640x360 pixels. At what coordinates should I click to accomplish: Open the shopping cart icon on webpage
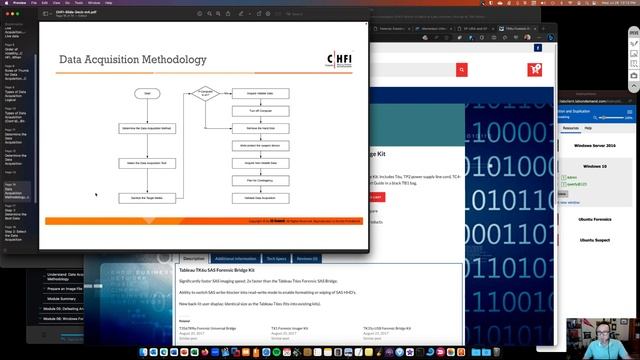coord(535,70)
